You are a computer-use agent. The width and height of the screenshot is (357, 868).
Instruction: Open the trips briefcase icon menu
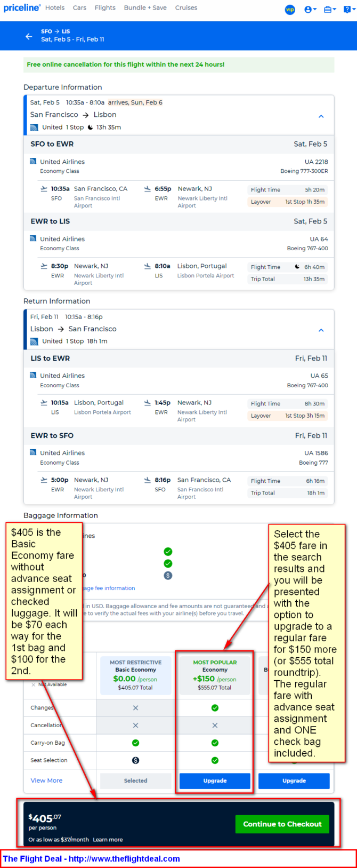(330, 10)
